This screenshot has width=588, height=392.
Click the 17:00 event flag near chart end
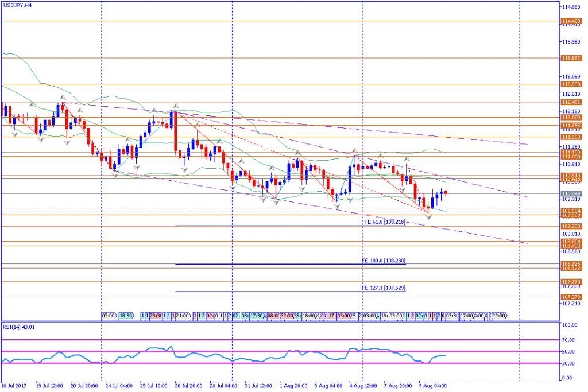tap(466, 316)
